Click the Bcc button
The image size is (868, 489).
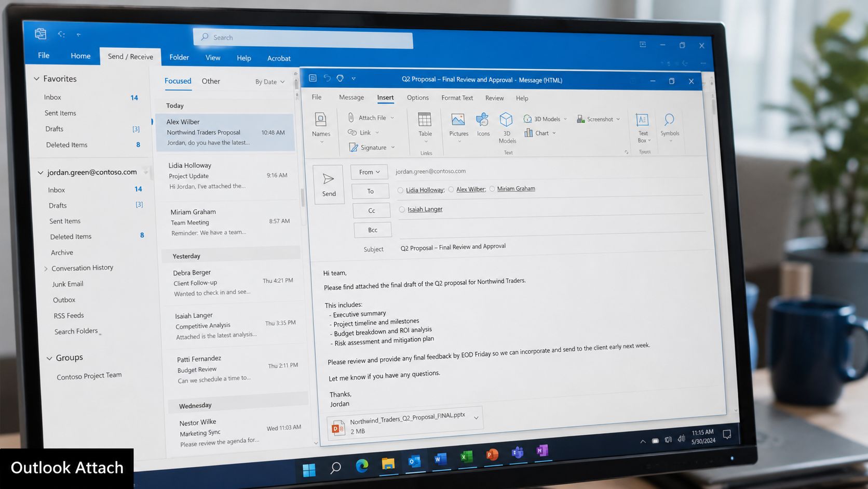(373, 230)
